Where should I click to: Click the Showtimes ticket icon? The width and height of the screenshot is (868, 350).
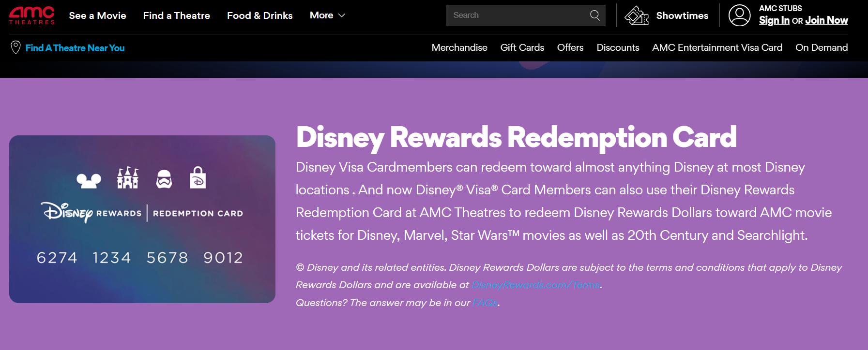coord(636,15)
